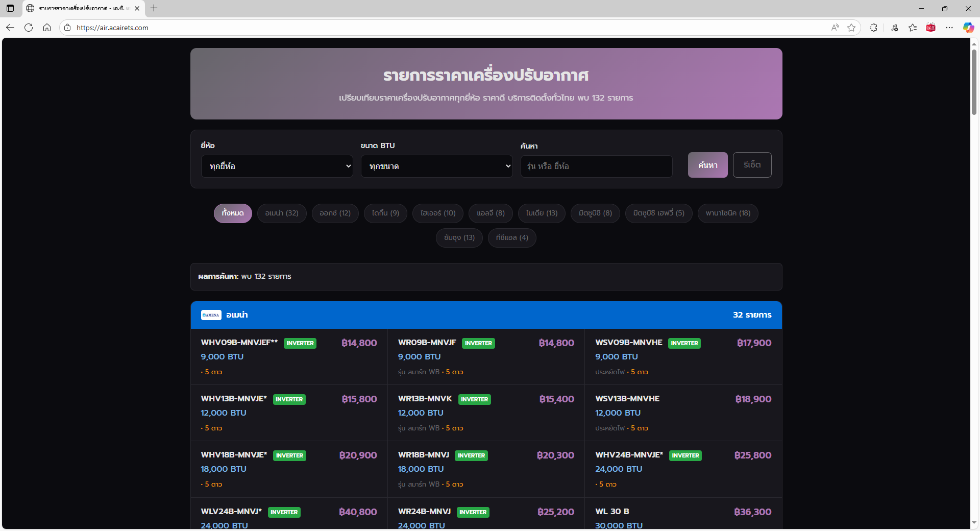
Task: Open the BTU size (ขนาด BTU) dropdown
Action: pos(437,166)
